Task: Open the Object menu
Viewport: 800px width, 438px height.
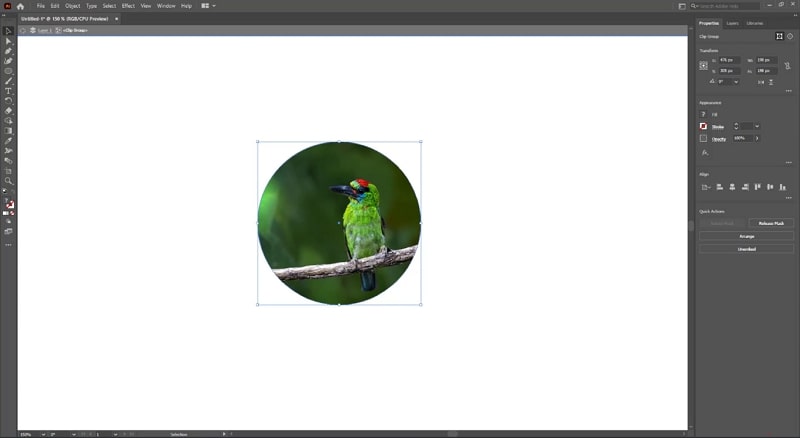Action: 72,6
